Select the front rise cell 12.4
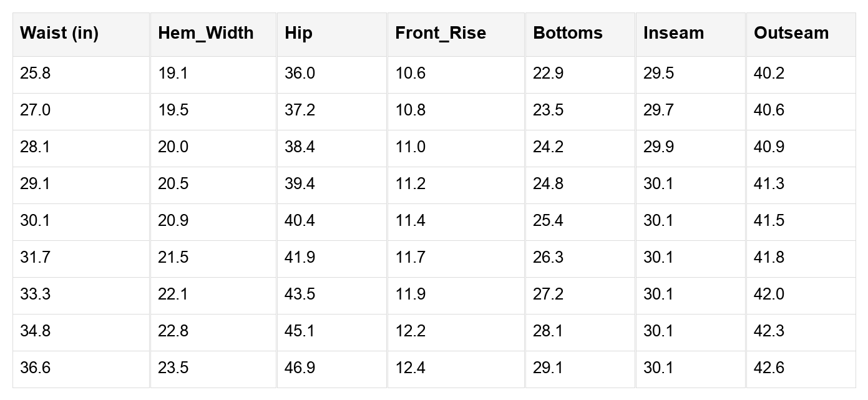 click(x=411, y=368)
